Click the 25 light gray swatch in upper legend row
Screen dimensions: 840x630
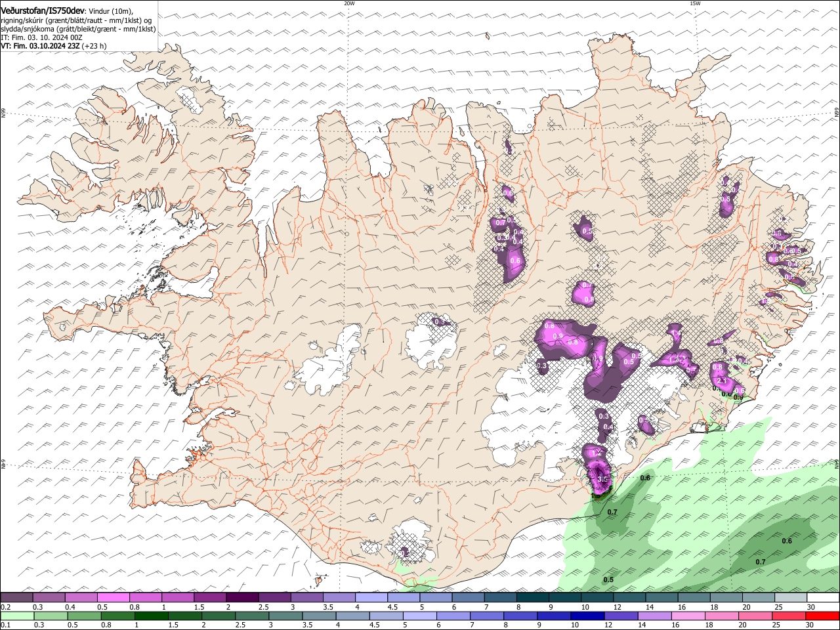coord(791,597)
